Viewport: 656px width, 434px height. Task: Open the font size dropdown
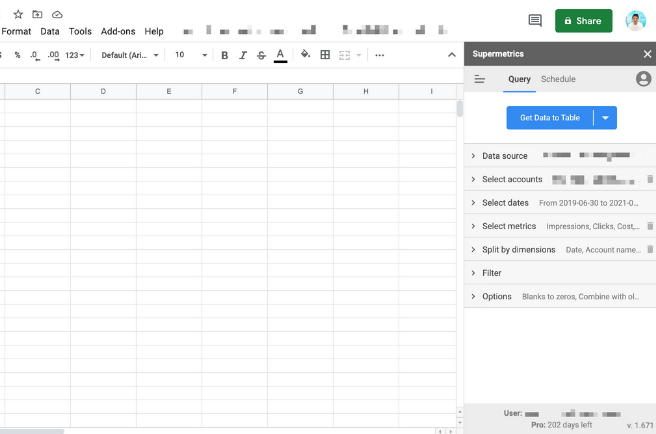click(x=191, y=55)
